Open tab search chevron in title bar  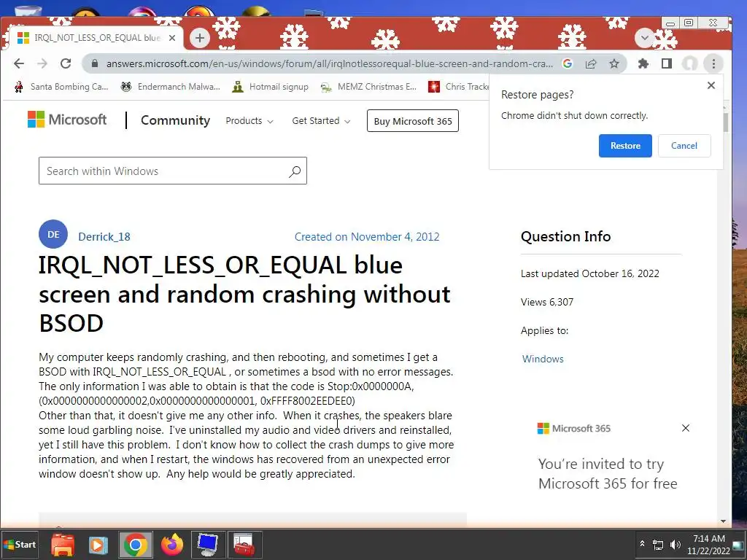(x=645, y=38)
